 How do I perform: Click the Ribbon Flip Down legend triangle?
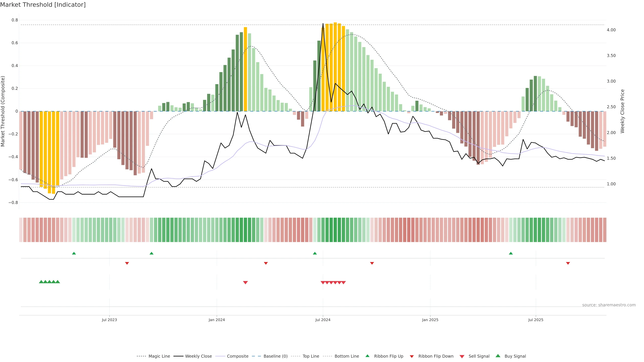412,356
